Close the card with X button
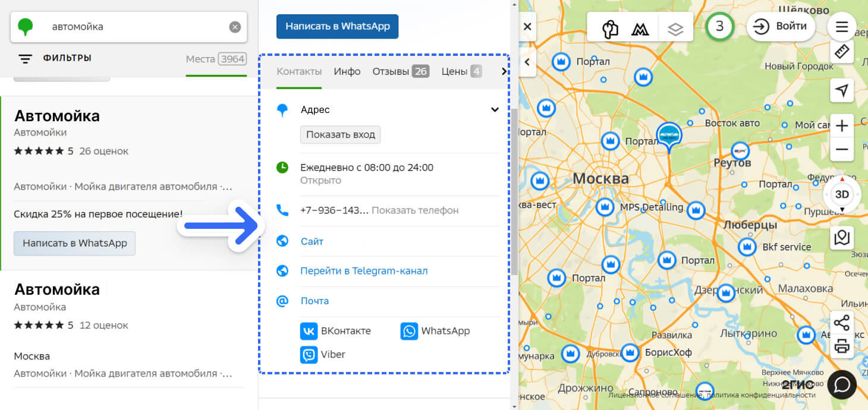The height and width of the screenshot is (410, 868). coord(527,27)
